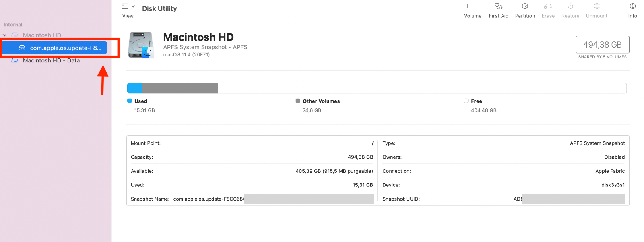644x242 pixels.
Task: Click the 'macOS 11.4 (20F71)' version text
Action: (186, 55)
